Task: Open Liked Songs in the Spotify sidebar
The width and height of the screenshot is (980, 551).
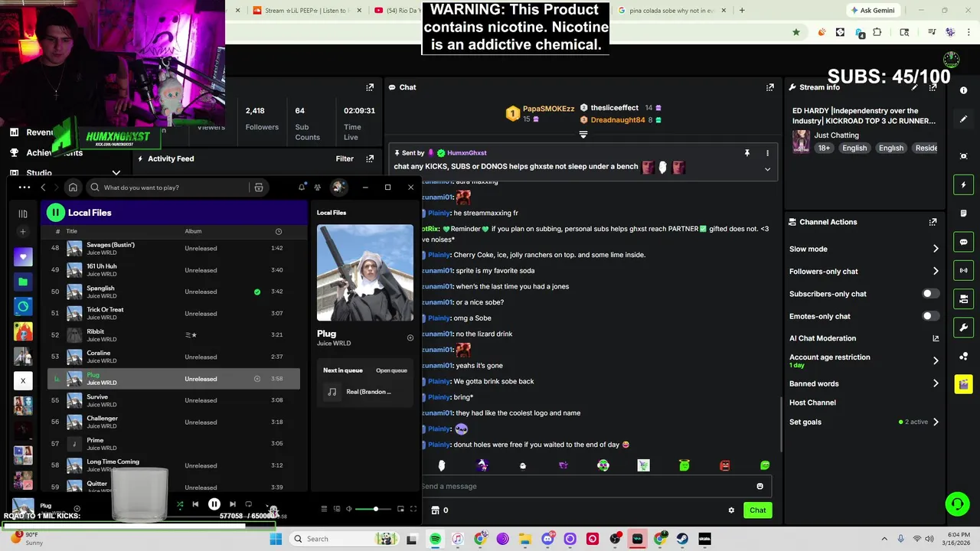Action: 23,257
